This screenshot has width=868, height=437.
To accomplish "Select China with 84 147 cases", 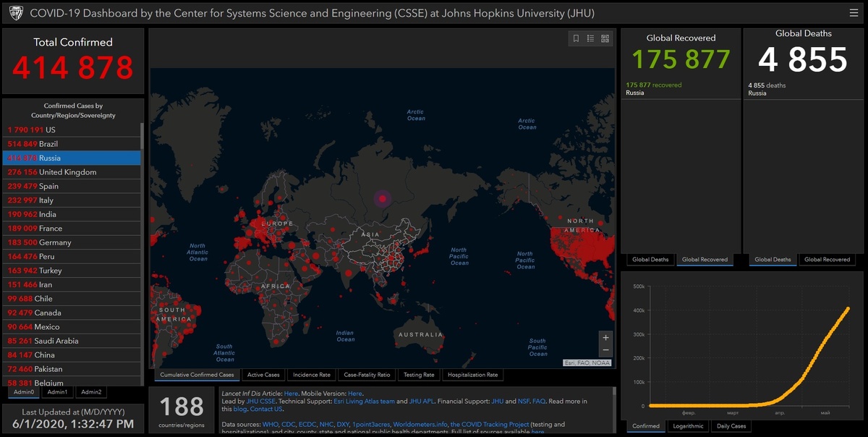I will pos(72,355).
